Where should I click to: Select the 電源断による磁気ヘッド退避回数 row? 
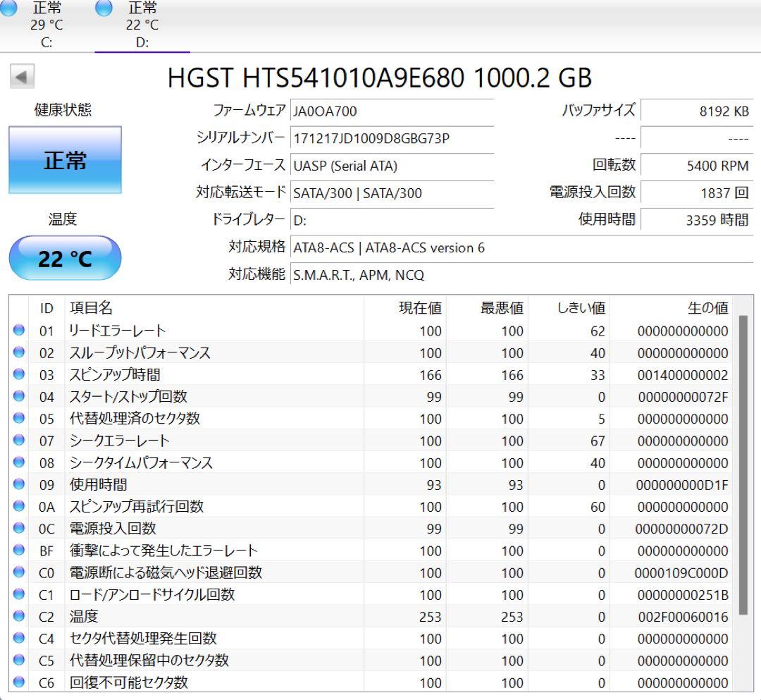(x=371, y=572)
